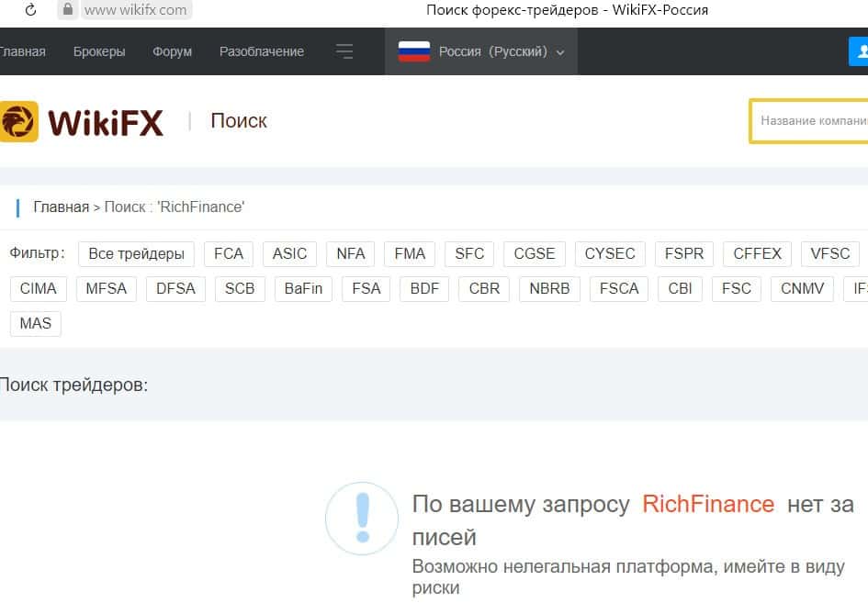Select the CYSEC regulator filter
Screen dimensions: 868x614
610,254
